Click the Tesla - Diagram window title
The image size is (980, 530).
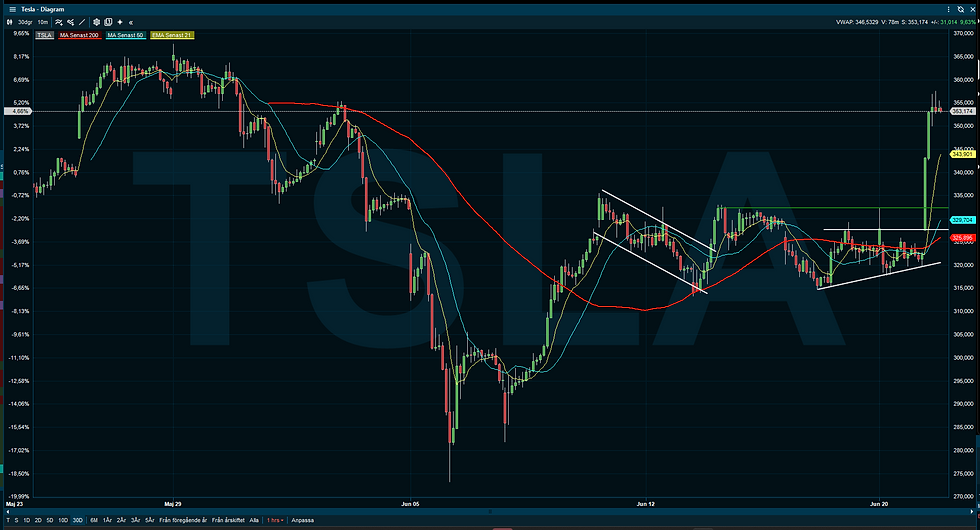click(42, 9)
